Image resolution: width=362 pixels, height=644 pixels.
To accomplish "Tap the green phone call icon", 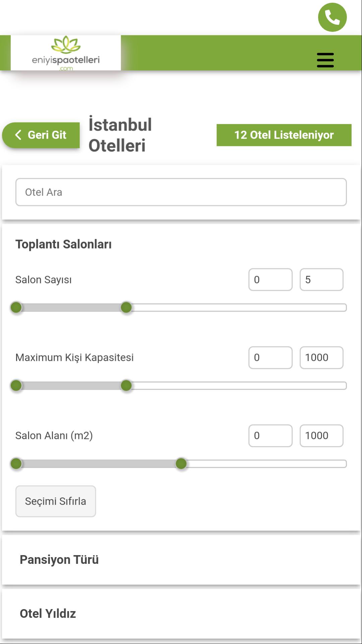I will 332,17.
